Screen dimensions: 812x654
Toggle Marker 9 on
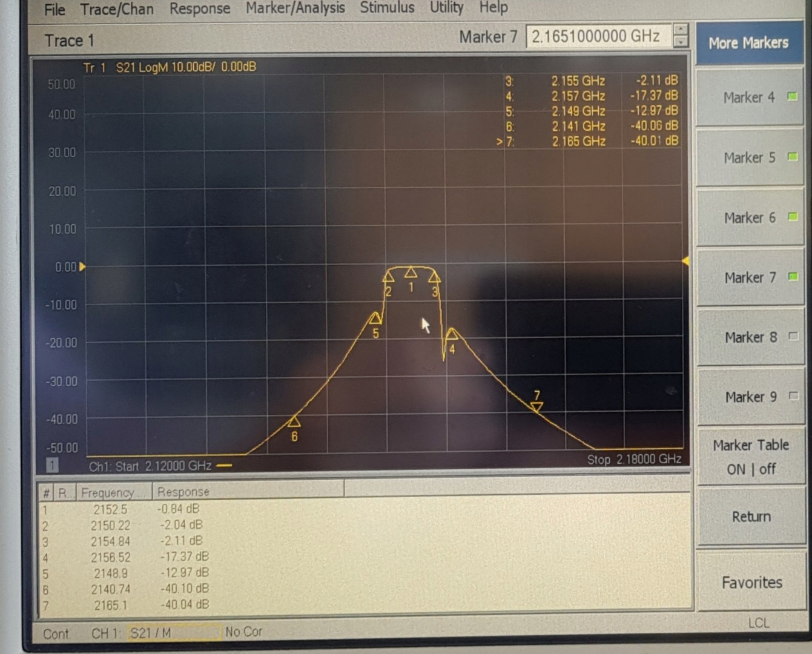point(750,397)
